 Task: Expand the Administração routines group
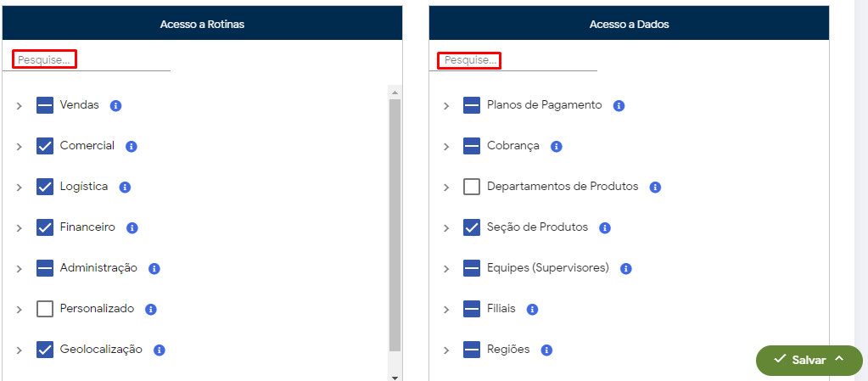click(19, 268)
